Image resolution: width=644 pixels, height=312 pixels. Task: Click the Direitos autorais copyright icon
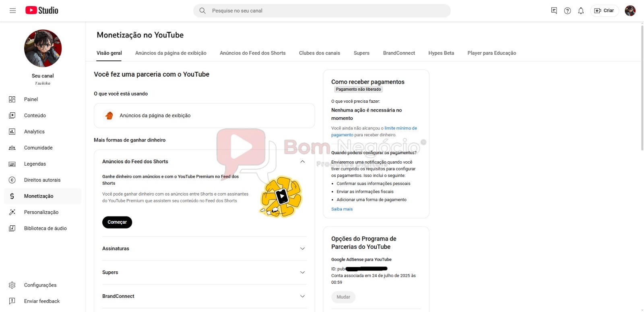tap(12, 180)
